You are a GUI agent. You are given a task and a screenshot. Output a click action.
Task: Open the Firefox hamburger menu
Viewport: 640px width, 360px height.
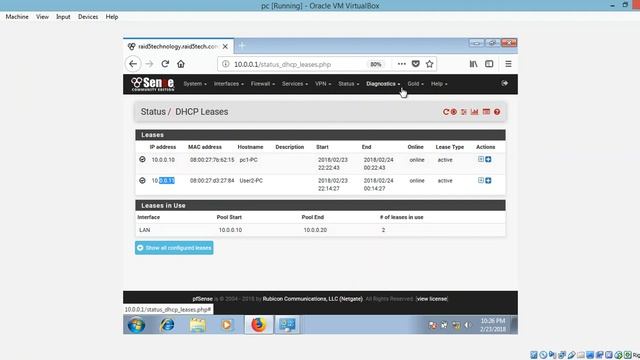tap(508, 64)
